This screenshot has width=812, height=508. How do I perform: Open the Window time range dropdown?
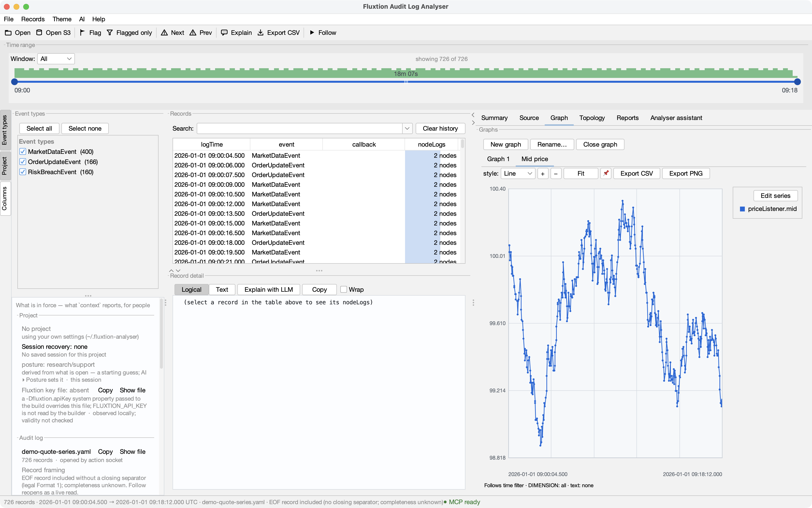(56, 59)
